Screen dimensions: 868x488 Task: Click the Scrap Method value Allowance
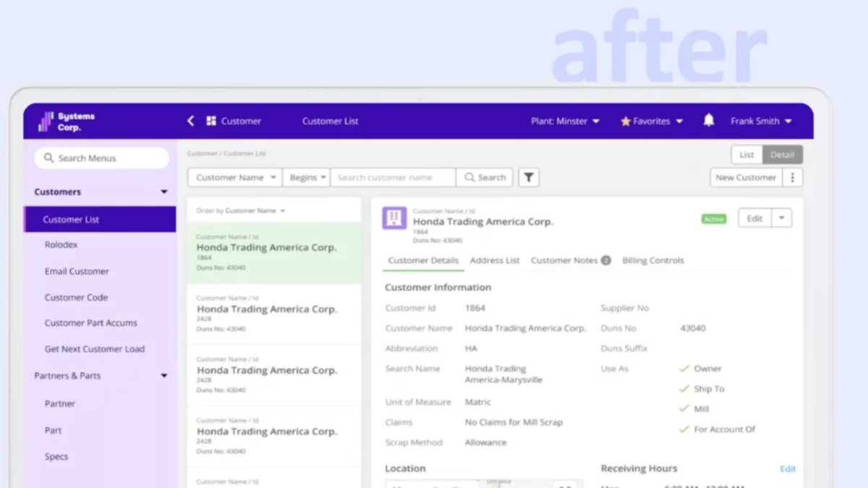pos(485,442)
